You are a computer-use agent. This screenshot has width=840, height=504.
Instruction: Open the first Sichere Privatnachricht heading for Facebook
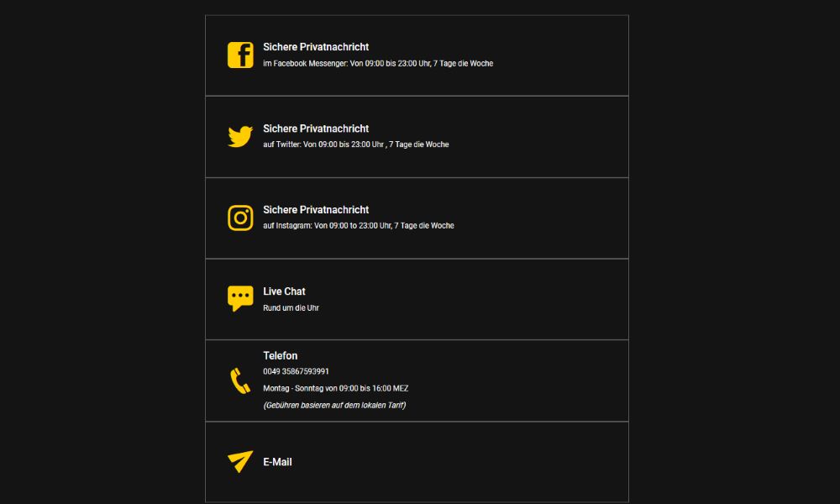pyautogui.click(x=316, y=47)
